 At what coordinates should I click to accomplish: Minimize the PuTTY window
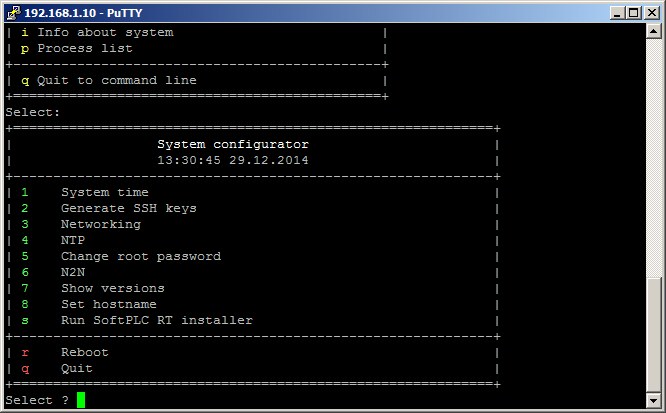pos(618,11)
